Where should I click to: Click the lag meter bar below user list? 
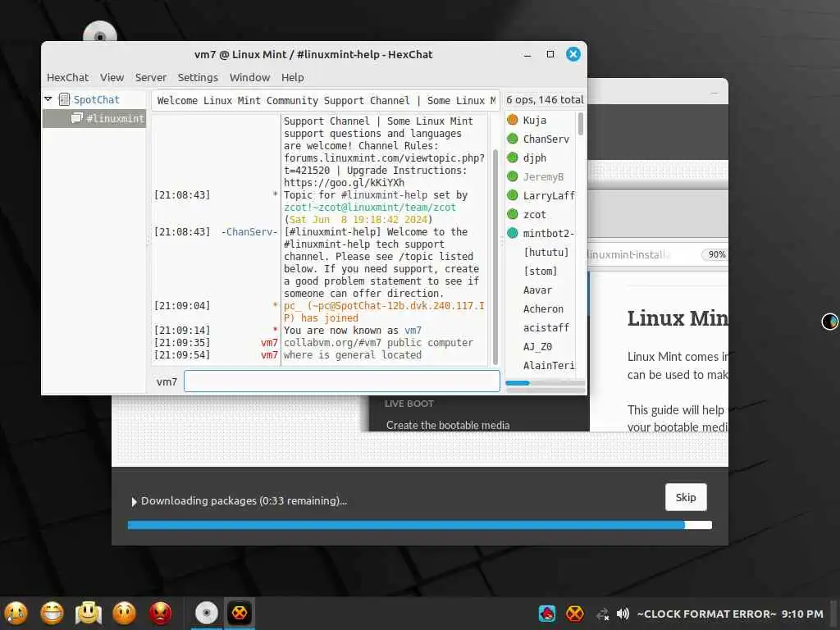(545, 383)
